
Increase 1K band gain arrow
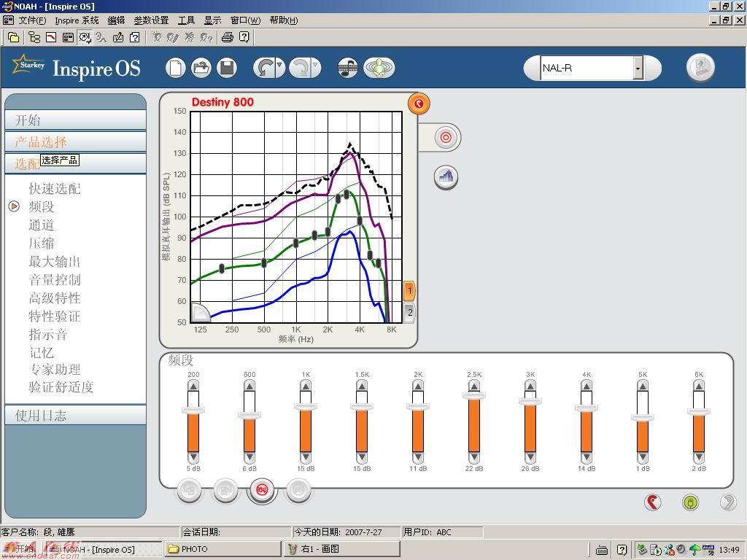tap(306, 386)
